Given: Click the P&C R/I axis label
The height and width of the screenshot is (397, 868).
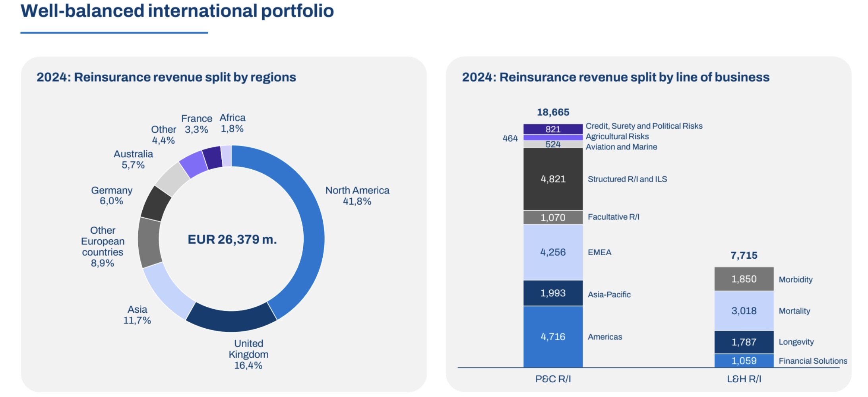Looking at the screenshot, I should point(553,379).
